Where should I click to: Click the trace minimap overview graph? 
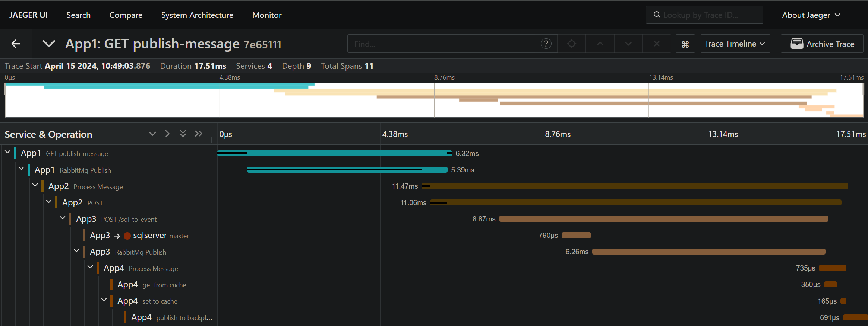(x=434, y=100)
